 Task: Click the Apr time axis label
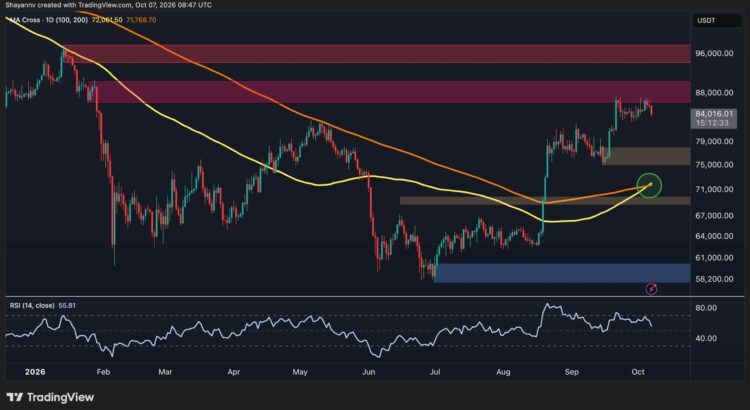click(233, 372)
